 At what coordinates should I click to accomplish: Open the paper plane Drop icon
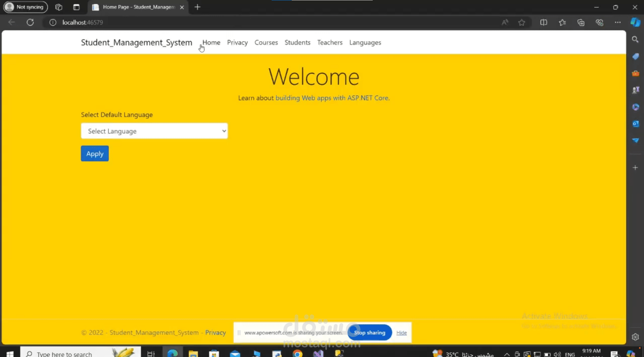coord(635,141)
